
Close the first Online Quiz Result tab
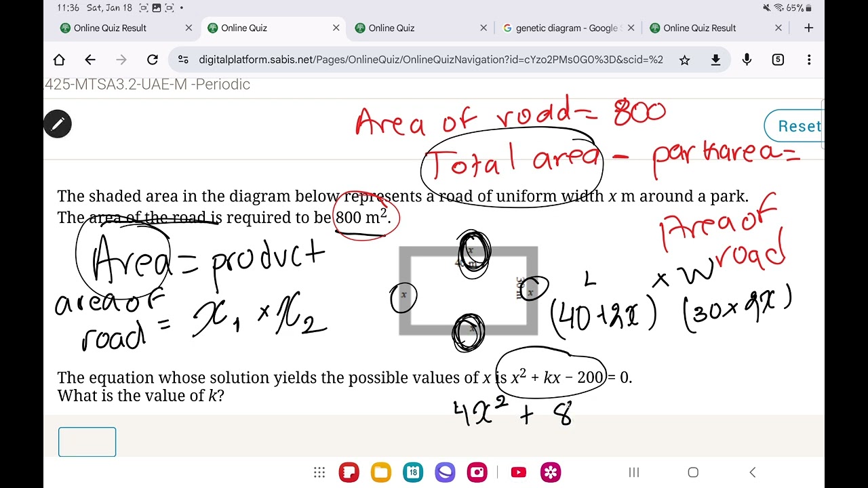pyautogui.click(x=189, y=28)
